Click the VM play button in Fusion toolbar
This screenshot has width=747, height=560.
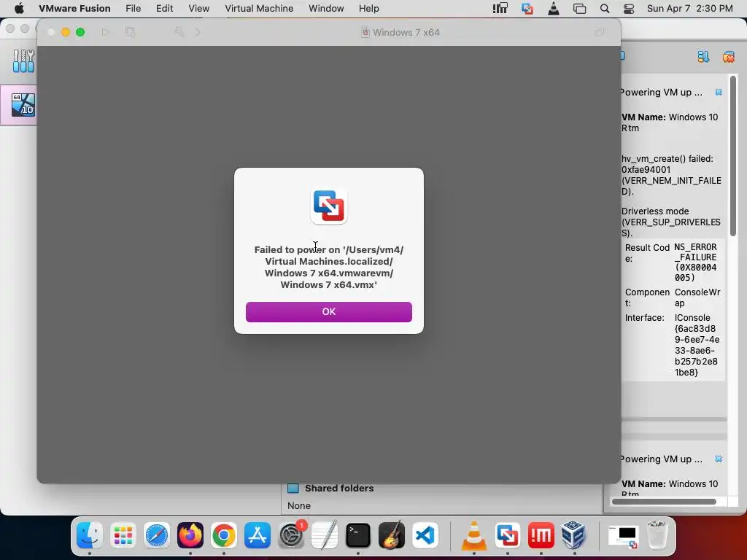pyautogui.click(x=105, y=32)
